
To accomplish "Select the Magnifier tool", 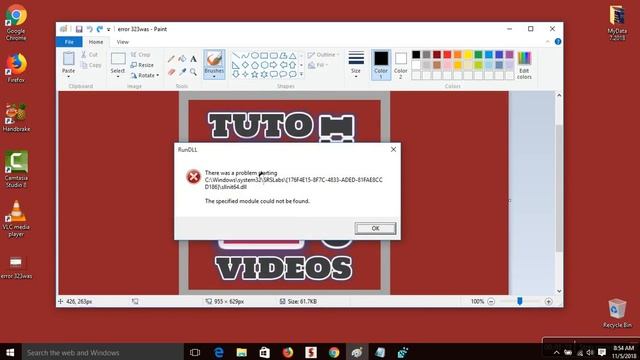I will point(193,72).
